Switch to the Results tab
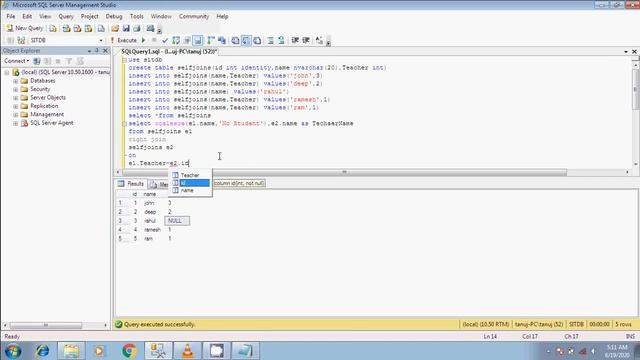640x360 pixels. point(131,184)
